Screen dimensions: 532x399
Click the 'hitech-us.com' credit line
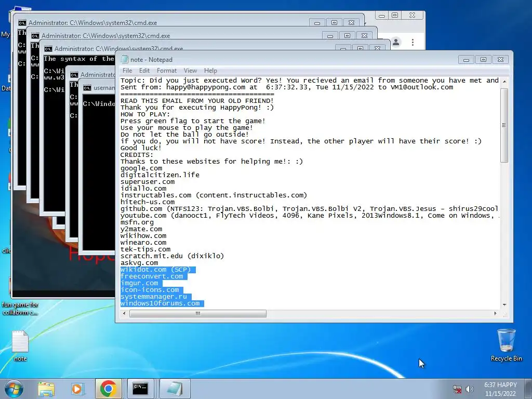point(148,202)
